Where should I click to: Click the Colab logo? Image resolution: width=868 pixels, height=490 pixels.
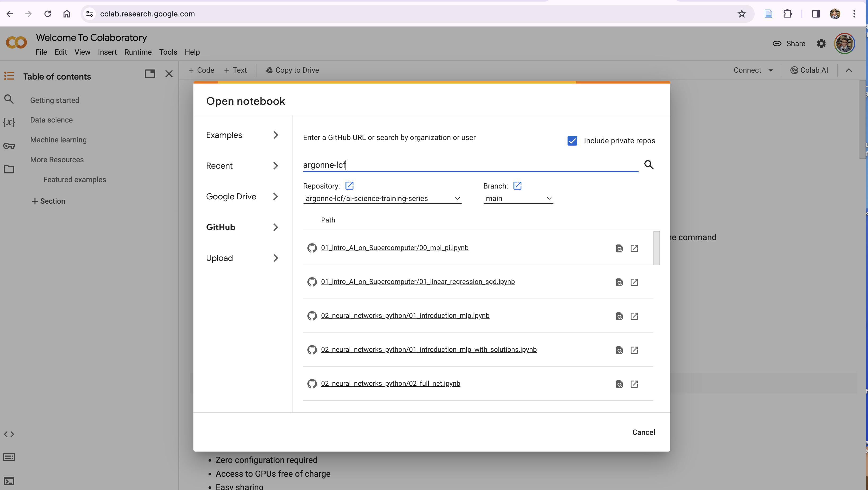point(16,42)
